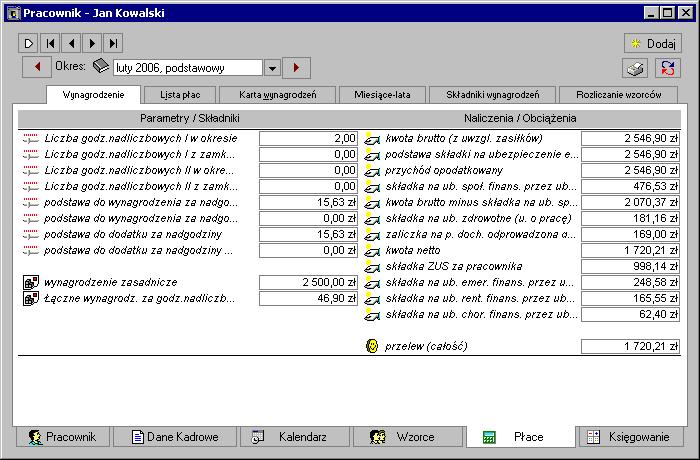The width and height of the screenshot is (700, 460).
Task: Open the Dane Kadrowe bottom tab
Action: (x=175, y=436)
